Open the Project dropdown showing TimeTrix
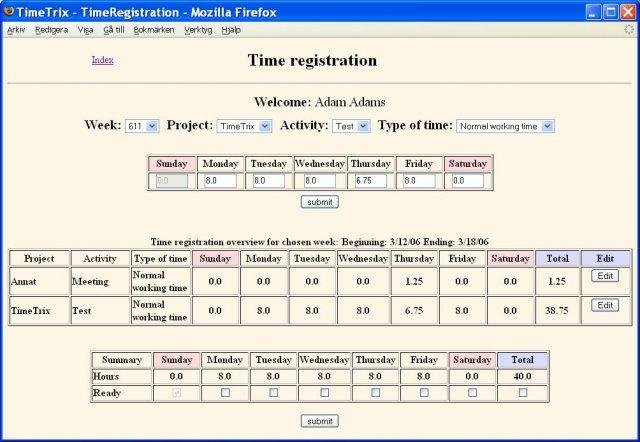The height and width of the screenshot is (442, 640). click(x=244, y=126)
